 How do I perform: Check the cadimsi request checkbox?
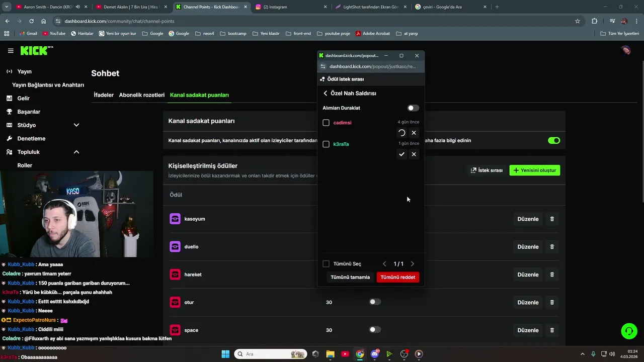(x=326, y=123)
